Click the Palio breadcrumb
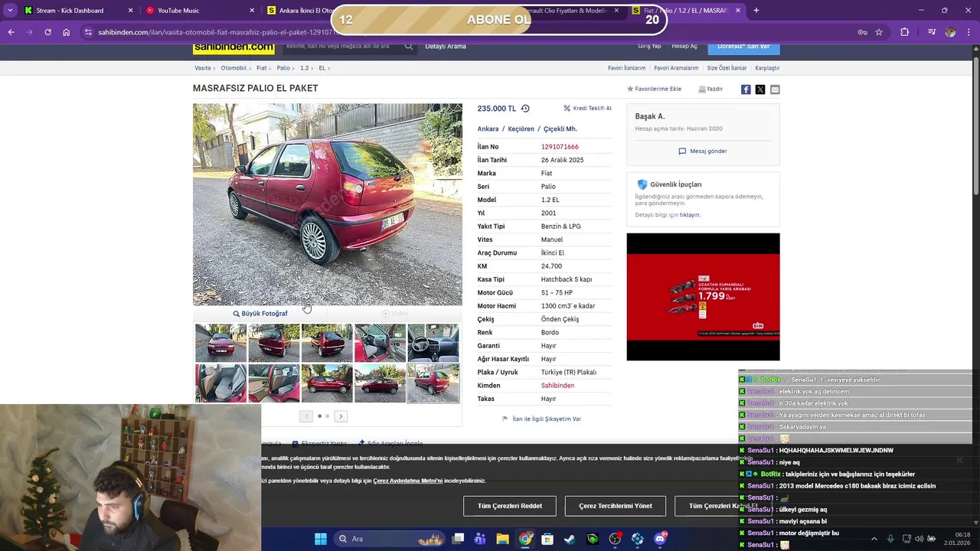The image size is (980, 551). coord(283,68)
